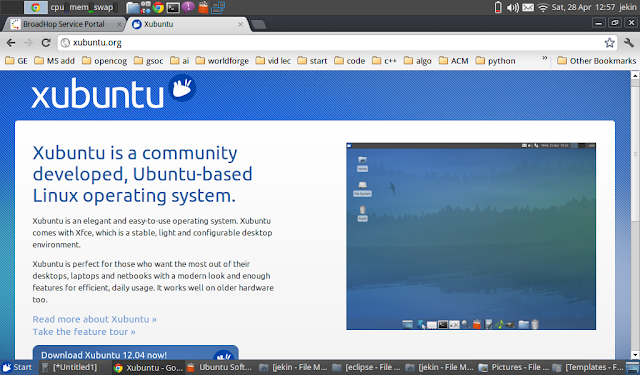Screen dimensions: 640x375
Task: Close the BroadHop Service Portal tab
Action: point(119,24)
